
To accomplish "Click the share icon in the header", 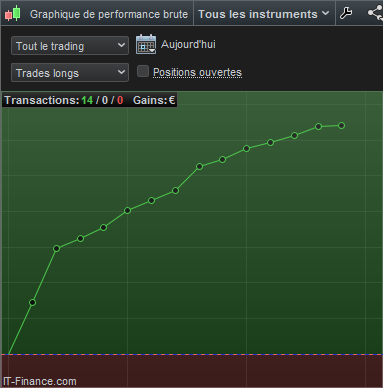I will click(x=375, y=13).
